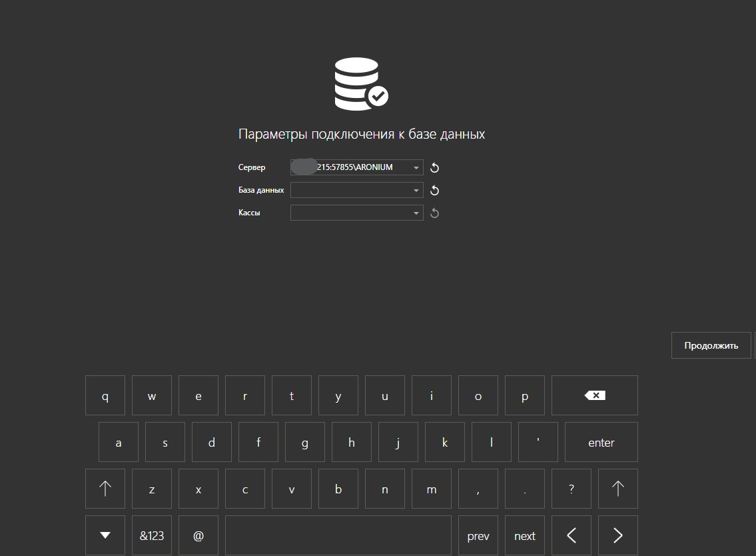Expand the Кассы dropdown
Image resolution: width=756 pixels, height=556 pixels.
click(x=416, y=213)
